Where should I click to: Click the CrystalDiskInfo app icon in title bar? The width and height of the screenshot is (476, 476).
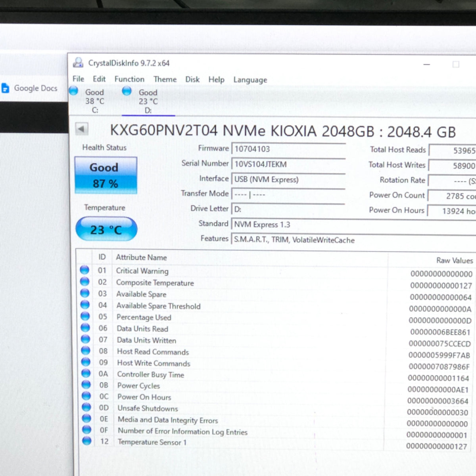(x=78, y=62)
